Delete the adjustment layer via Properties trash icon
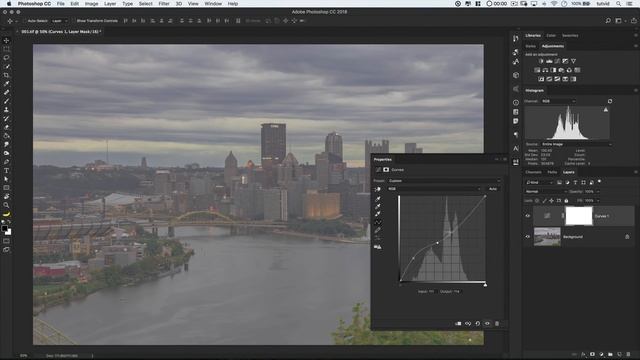Image resolution: width=640 pixels, height=360 pixels. pyautogui.click(x=497, y=324)
